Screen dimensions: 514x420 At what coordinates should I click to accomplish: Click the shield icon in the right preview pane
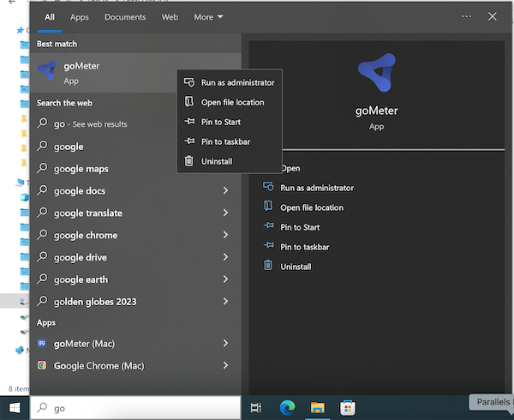(268, 187)
